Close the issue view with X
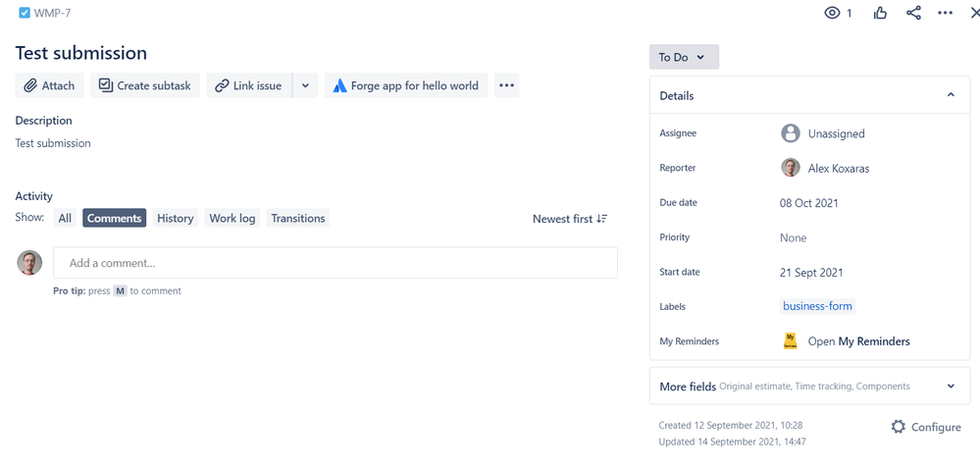The width and height of the screenshot is (980, 469). pyautogui.click(x=974, y=13)
